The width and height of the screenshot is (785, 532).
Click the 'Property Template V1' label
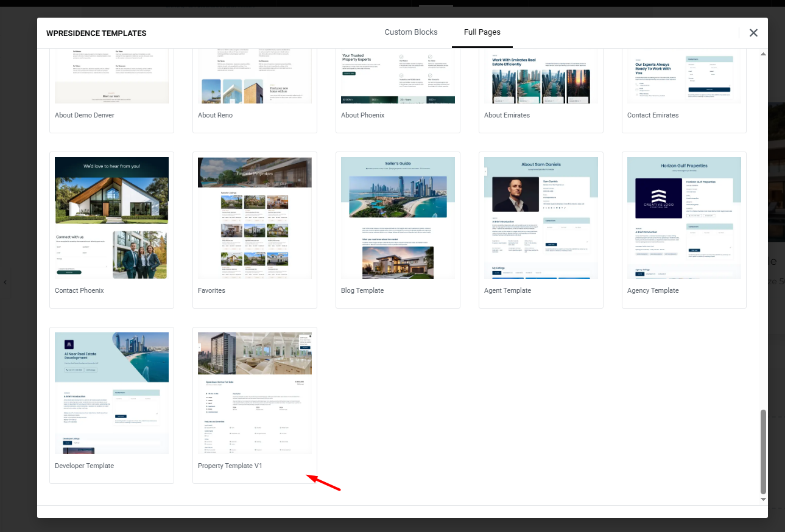(230, 466)
